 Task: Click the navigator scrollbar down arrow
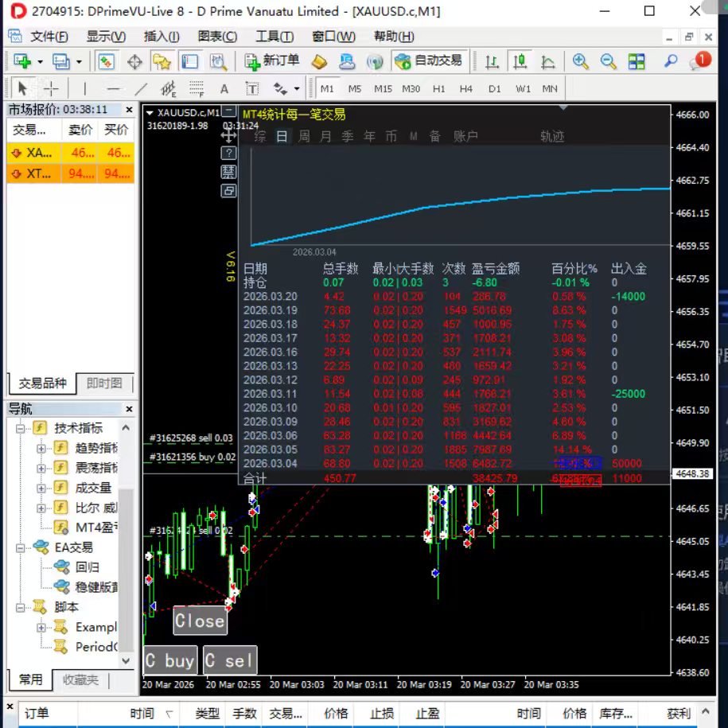[x=126, y=660]
